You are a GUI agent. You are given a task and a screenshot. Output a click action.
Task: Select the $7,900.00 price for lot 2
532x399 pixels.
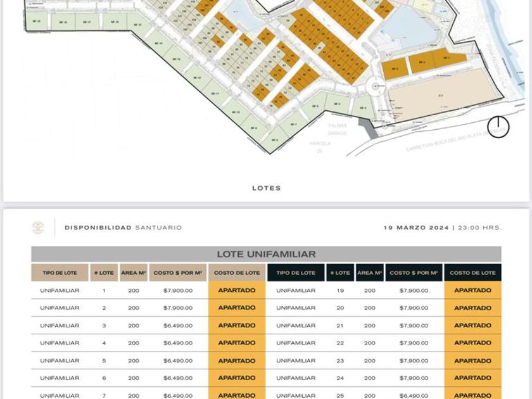tap(178, 308)
